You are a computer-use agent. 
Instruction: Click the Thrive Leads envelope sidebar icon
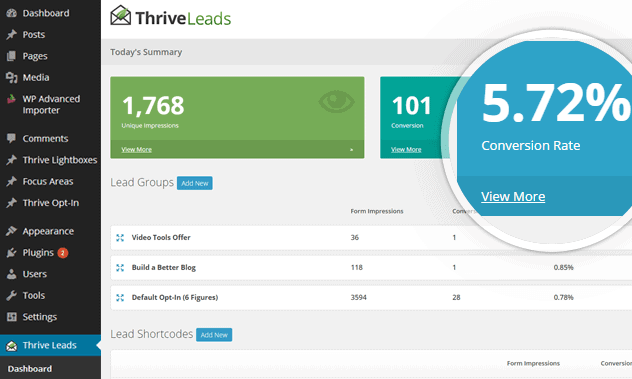point(12,346)
